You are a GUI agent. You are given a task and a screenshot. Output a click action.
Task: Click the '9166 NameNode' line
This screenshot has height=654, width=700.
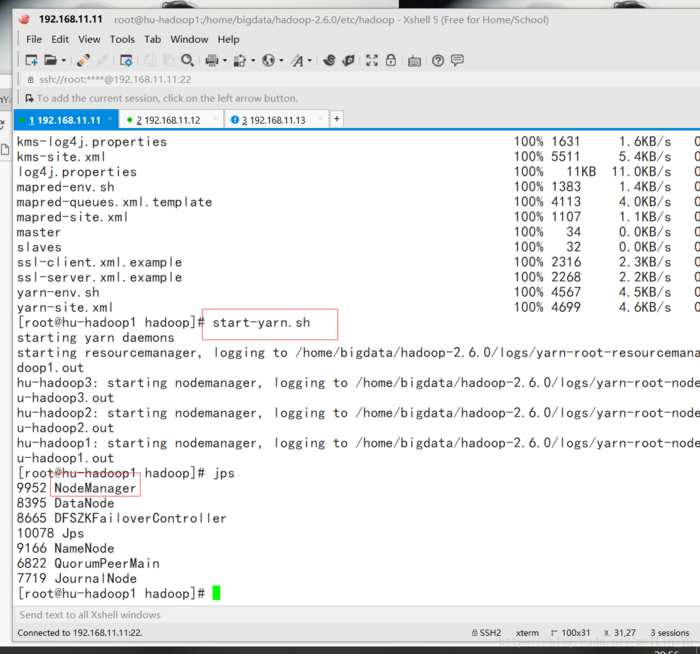(x=66, y=548)
